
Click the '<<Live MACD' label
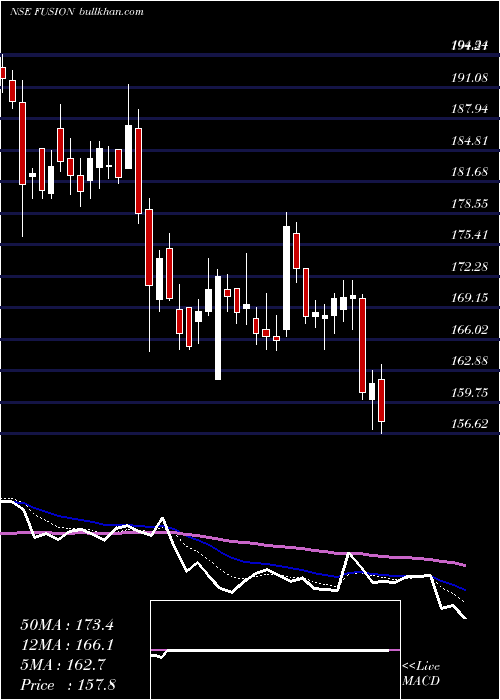(421, 674)
